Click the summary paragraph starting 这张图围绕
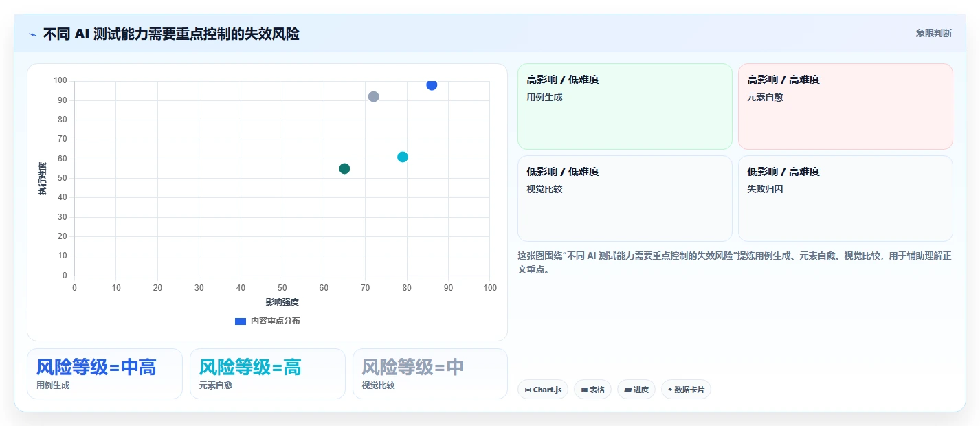 (735, 262)
